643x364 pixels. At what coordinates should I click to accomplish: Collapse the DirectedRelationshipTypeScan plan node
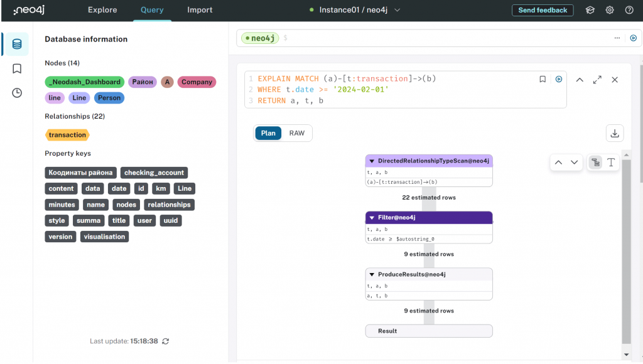point(372,161)
